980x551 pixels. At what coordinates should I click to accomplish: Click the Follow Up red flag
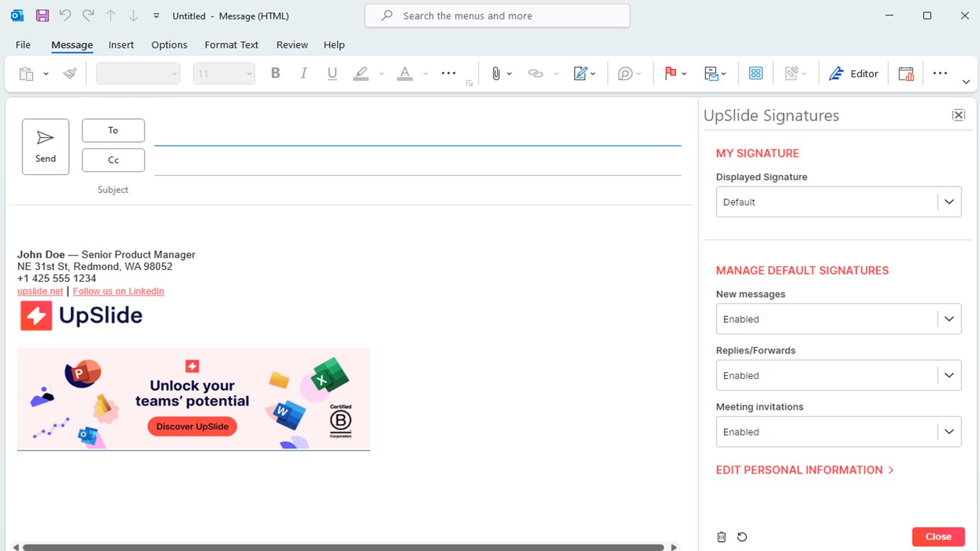(671, 73)
